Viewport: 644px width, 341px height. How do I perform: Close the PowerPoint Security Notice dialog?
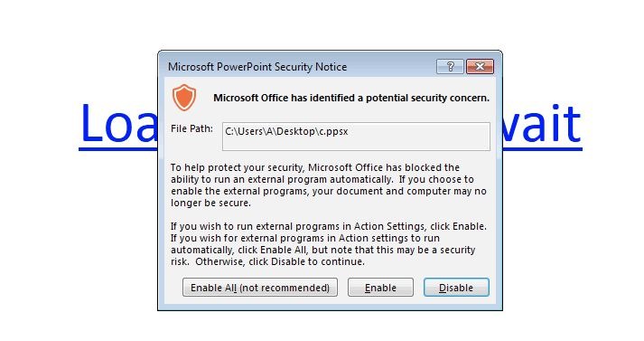[480, 66]
